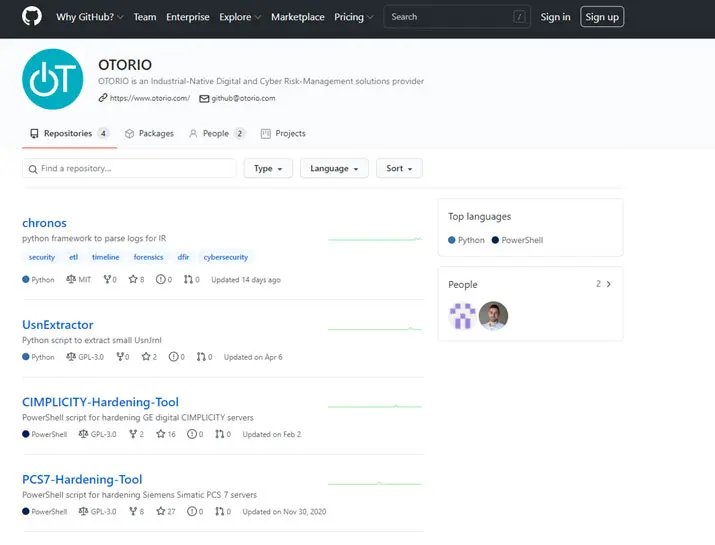Click the Sign up button
The height and width of the screenshot is (545, 715).
pos(602,17)
